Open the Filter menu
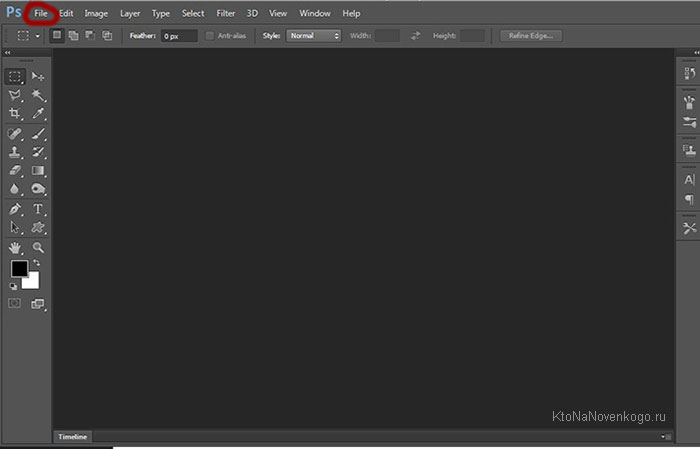700x449 pixels. (225, 13)
